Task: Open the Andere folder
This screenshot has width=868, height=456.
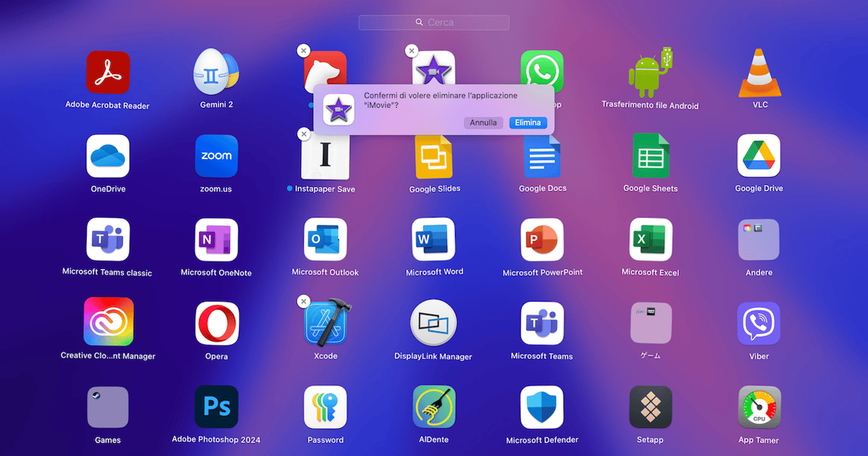Action: click(x=759, y=240)
